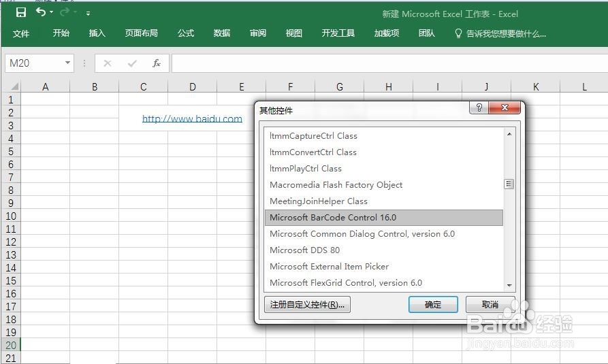This screenshot has height=364, width=608.
Task: Click the Name Box showing M20
Action: coord(35,63)
